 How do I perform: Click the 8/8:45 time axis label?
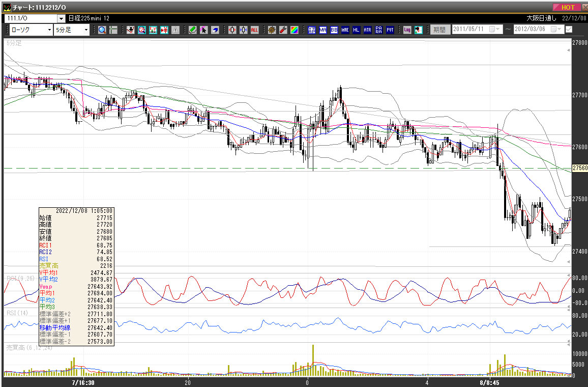click(489, 383)
